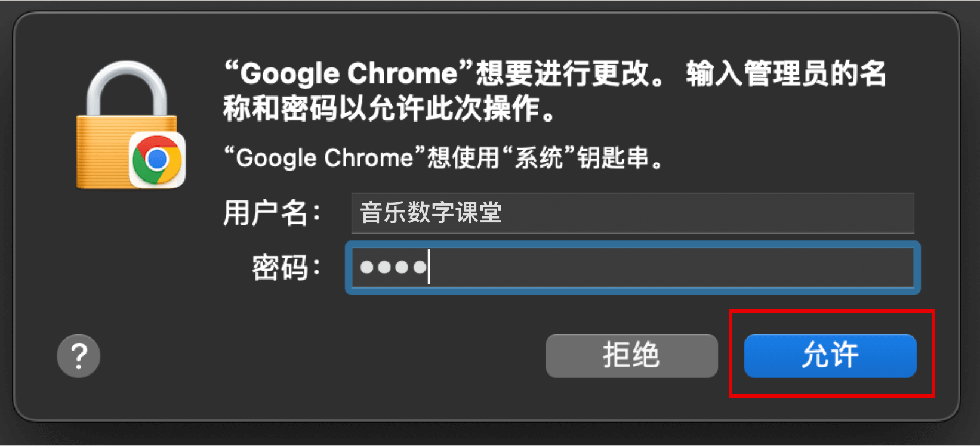Click the masked password dots
This screenshot has width=980, height=446.
click(393, 268)
